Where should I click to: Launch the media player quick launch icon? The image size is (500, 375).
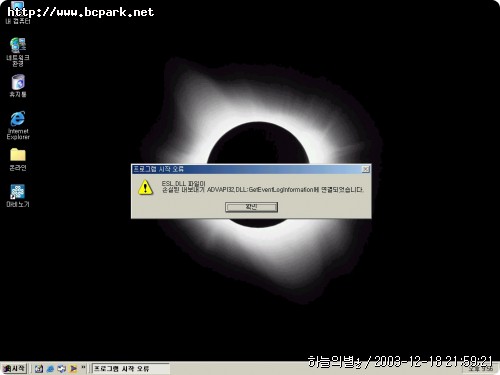click(x=73, y=369)
